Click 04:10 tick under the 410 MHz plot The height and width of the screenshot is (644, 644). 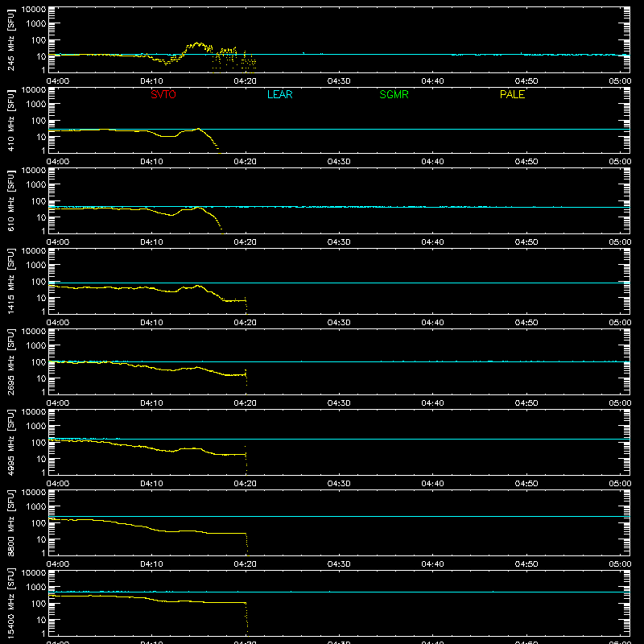point(151,162)
